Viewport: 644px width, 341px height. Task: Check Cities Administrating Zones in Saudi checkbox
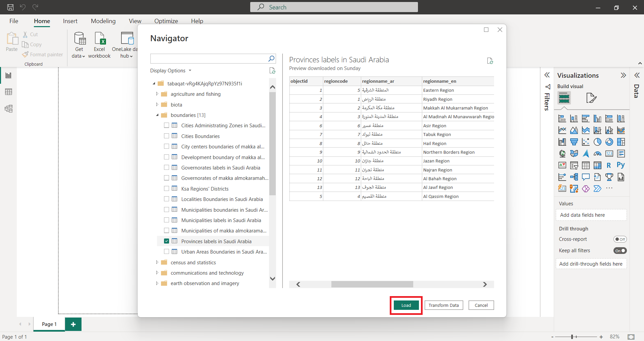pos(166,125)
